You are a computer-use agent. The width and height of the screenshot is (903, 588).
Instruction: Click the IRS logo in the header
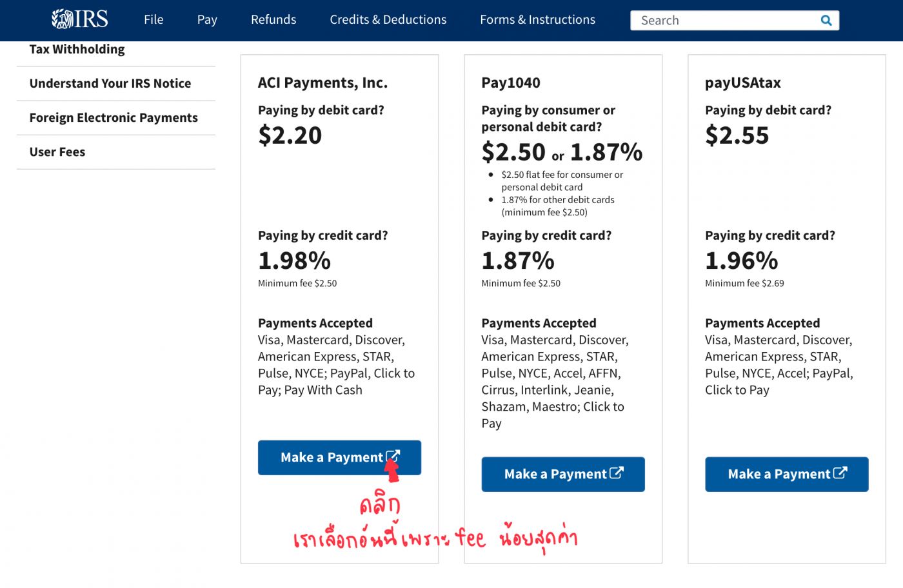[80, 19]
